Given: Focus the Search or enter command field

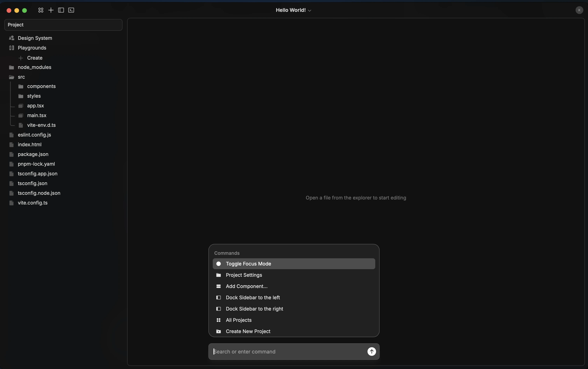Looking at the screenshot, I should pos(288,352).
